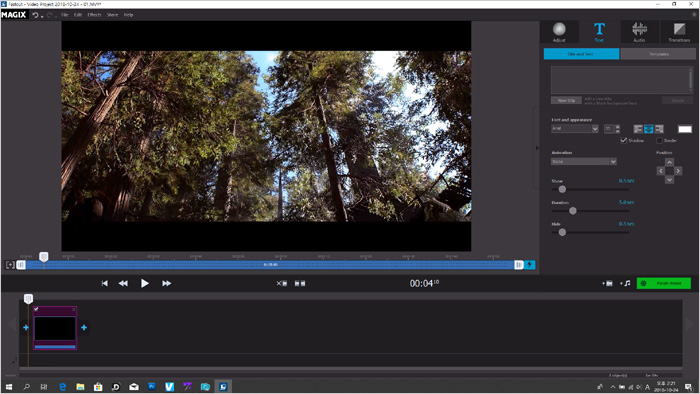Open the Adjust panel

(559, 32)
